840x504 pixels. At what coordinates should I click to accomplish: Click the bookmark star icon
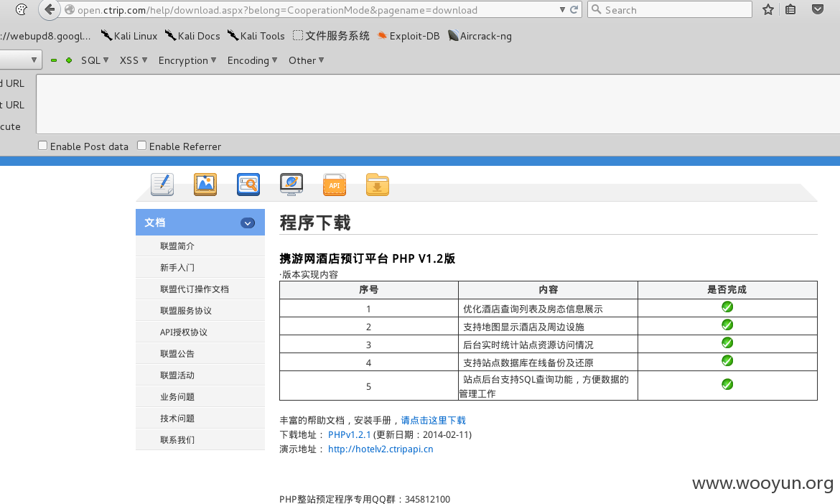[x=768, y=9]
